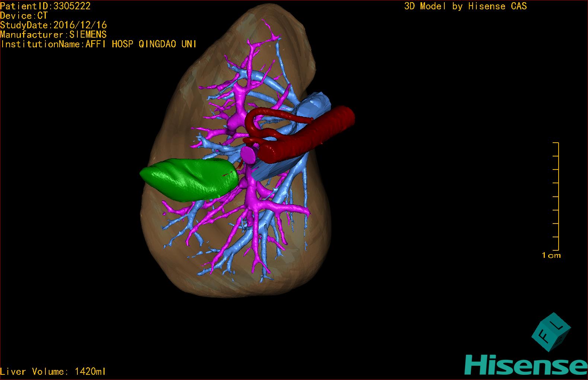588x380 pixels.
Task: Click the orientation cube with F and L faces
Action: click(x=551, y=332)
